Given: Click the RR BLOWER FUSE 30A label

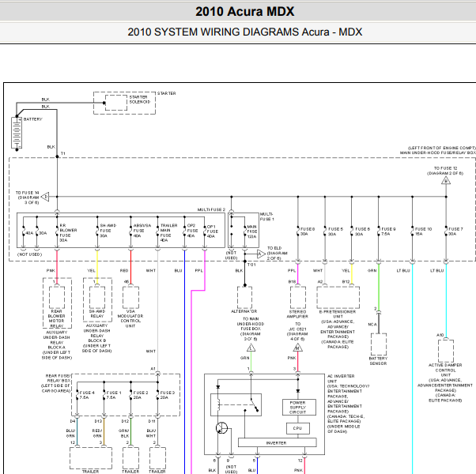Looking at the screenshot, I should pos(68,232).
